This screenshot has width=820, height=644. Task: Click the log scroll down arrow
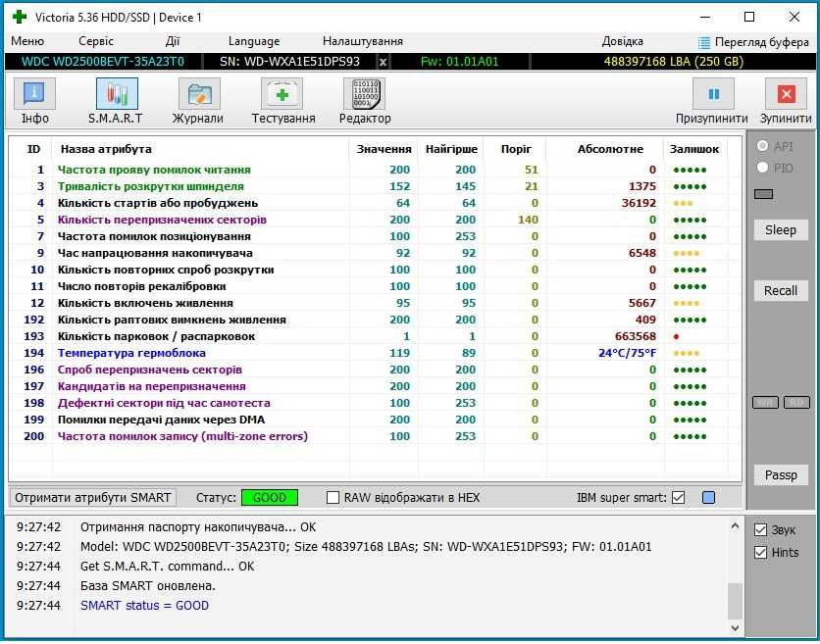(x=735, y=627)
